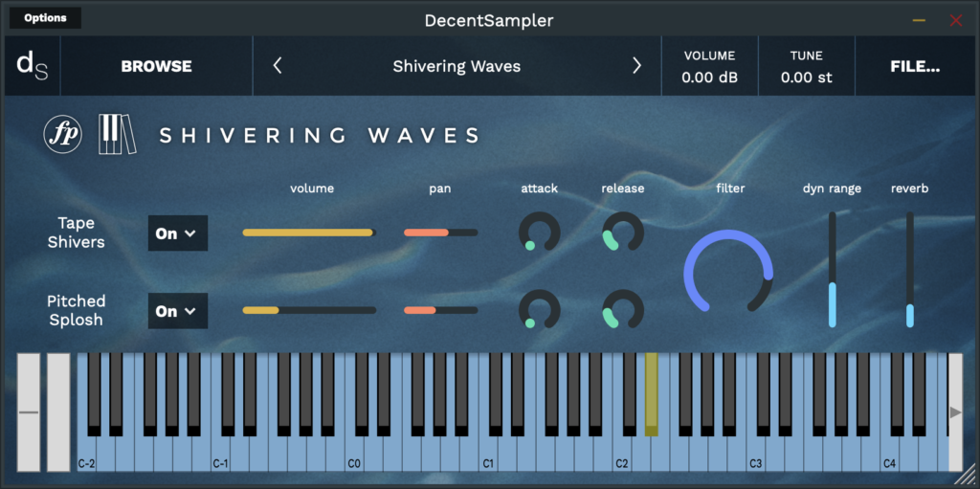Viewport: 980px width, 489px height.
Task: Go to next preset with right arrow
Action: [x=636, y=66]
